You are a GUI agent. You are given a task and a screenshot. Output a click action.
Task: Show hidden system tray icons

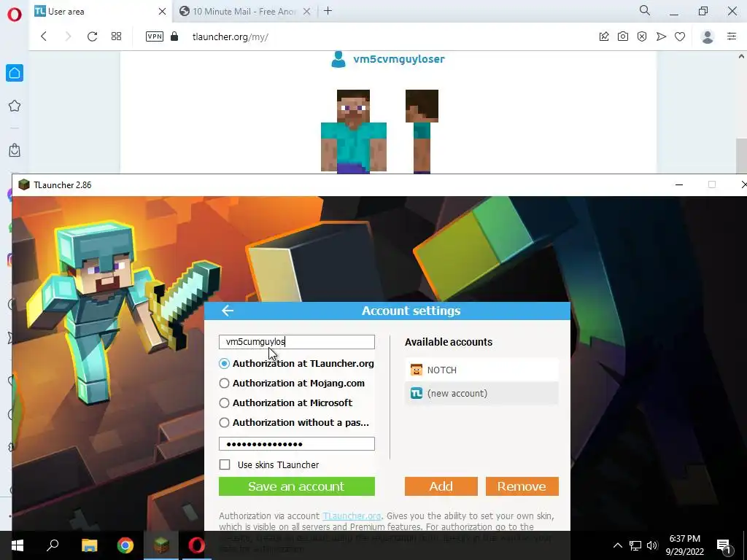(617, 545)
